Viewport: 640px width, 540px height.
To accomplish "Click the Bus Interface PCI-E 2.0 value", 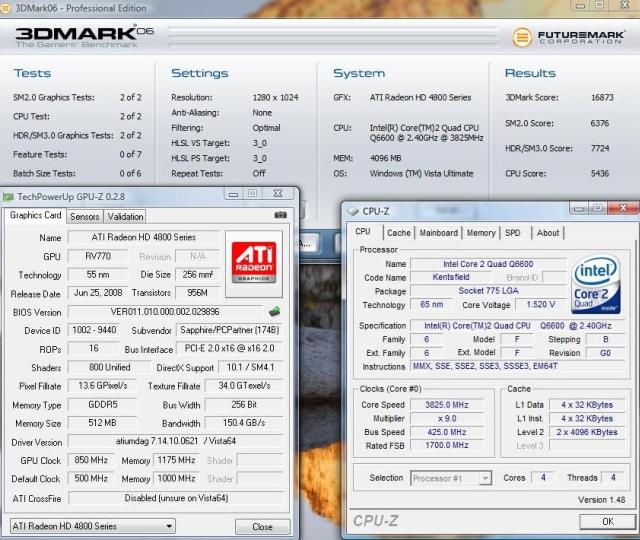I will [229, 348].
